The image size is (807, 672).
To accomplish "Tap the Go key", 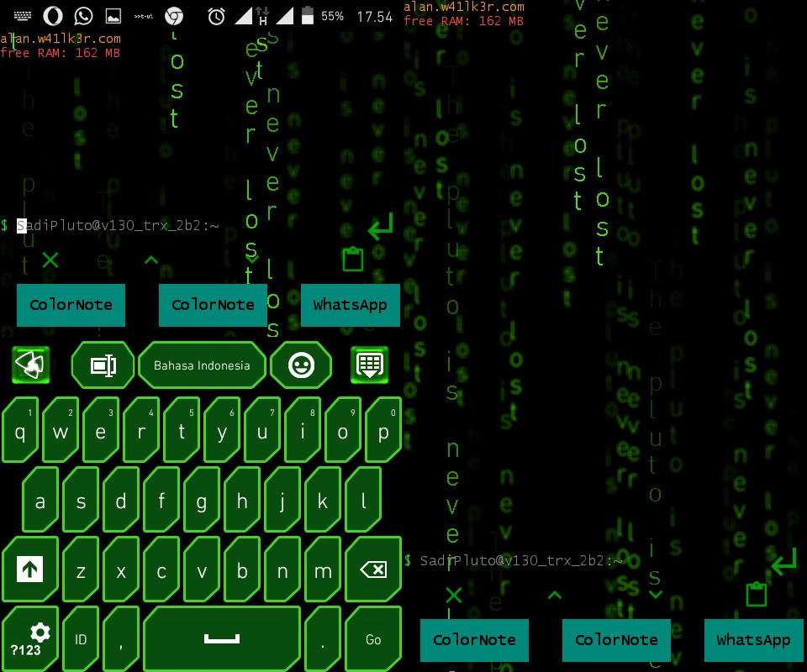I will (x=373, y=638).
